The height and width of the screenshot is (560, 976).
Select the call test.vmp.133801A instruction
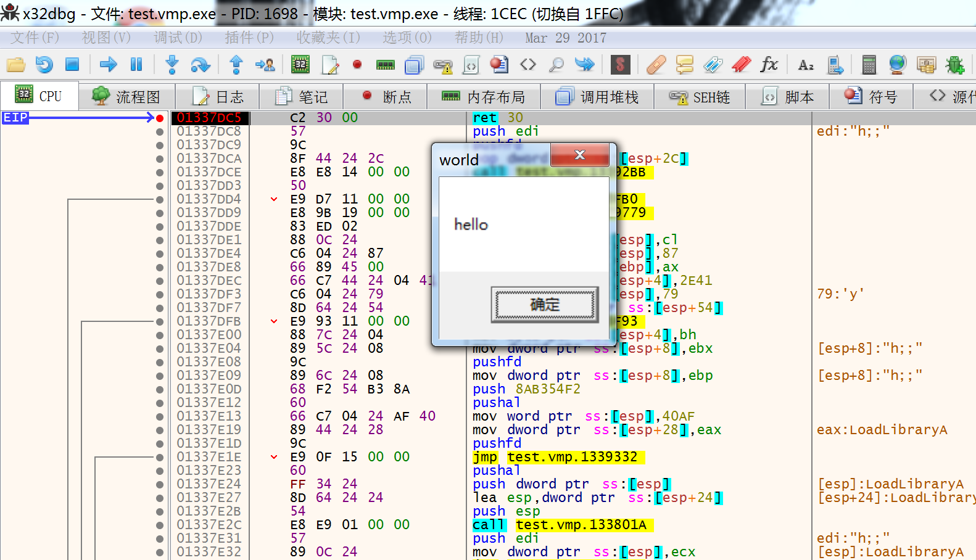[563, 525]
